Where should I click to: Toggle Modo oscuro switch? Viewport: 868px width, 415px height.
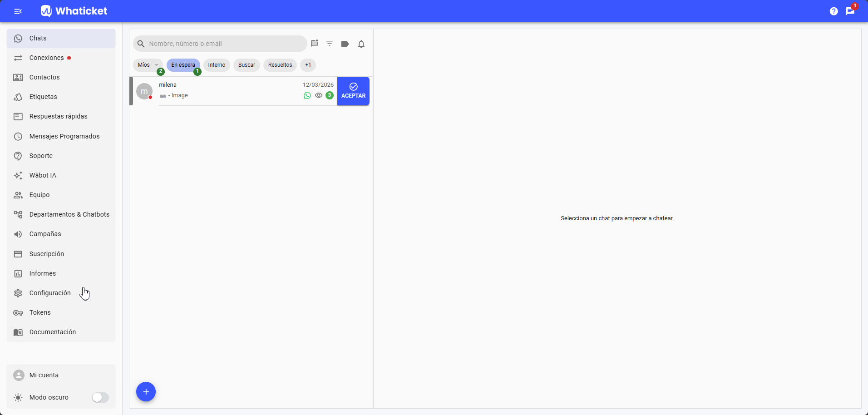pyautogui.click(x=100, y=397)
